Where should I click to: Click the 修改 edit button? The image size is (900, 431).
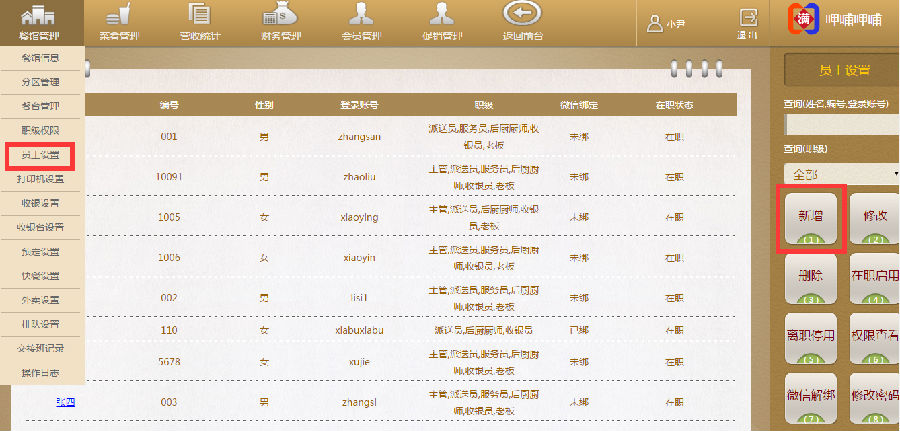[872, 218]
